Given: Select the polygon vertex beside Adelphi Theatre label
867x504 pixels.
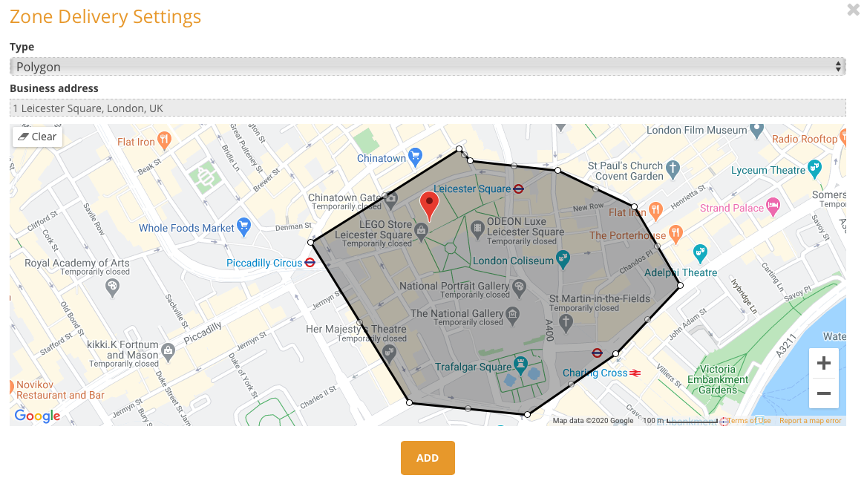Looking at the screenshot, I should 681,286.
